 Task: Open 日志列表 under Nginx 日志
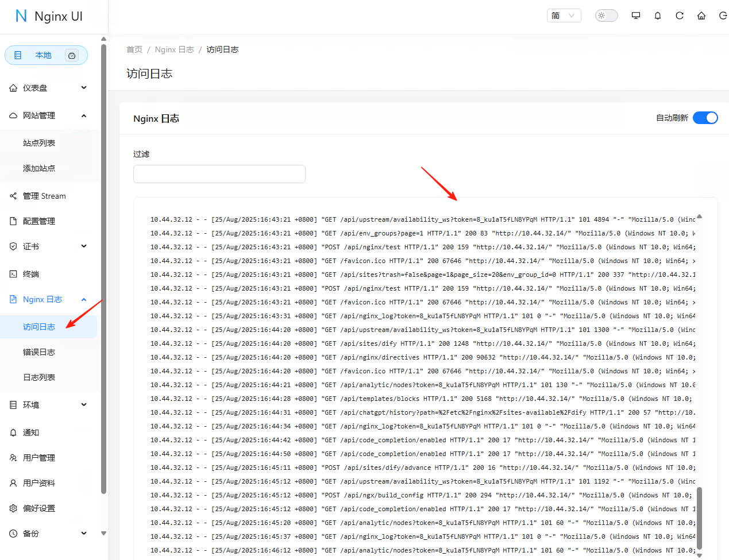coord(39,377)
